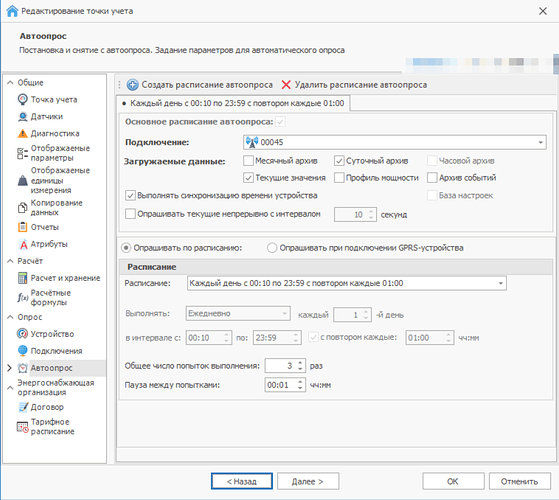Increase the Общее число попыток stepper
Image resolution: width=559 pixels, height=500 pixels.
tap(300, 363)
